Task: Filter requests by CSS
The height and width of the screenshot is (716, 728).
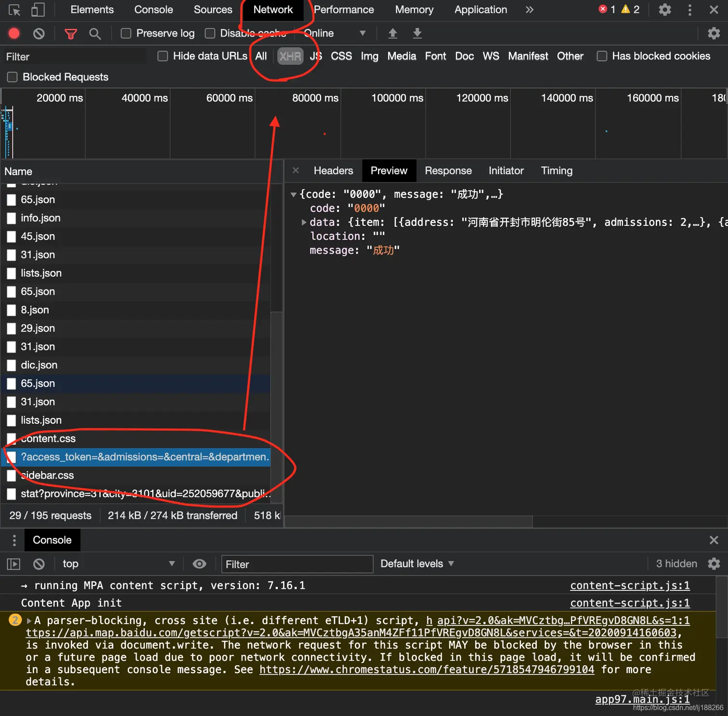Action: (341, 56)
